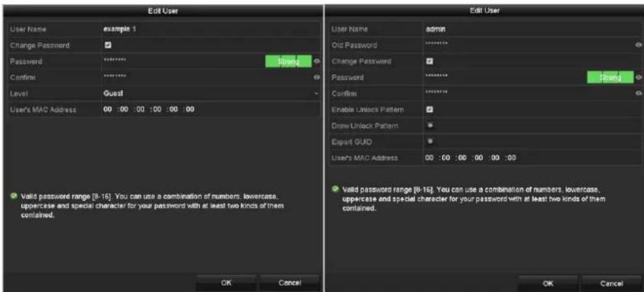Click OK in the admin dialog

coord(548,283)
